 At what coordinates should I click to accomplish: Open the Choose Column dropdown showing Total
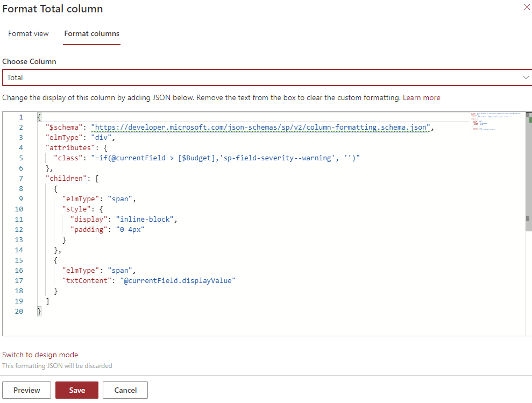pyautogui.click(x=267, y=77)
